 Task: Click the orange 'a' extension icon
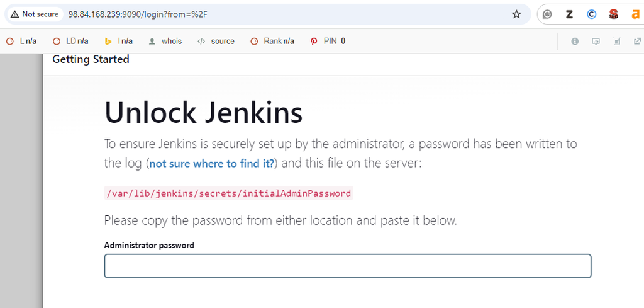635,14
